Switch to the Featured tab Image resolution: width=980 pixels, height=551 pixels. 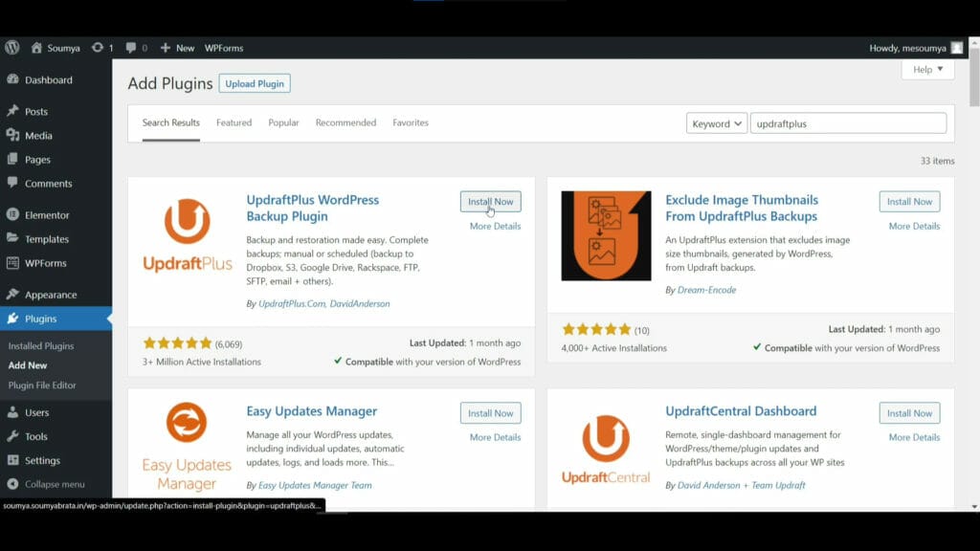[234, 122]
